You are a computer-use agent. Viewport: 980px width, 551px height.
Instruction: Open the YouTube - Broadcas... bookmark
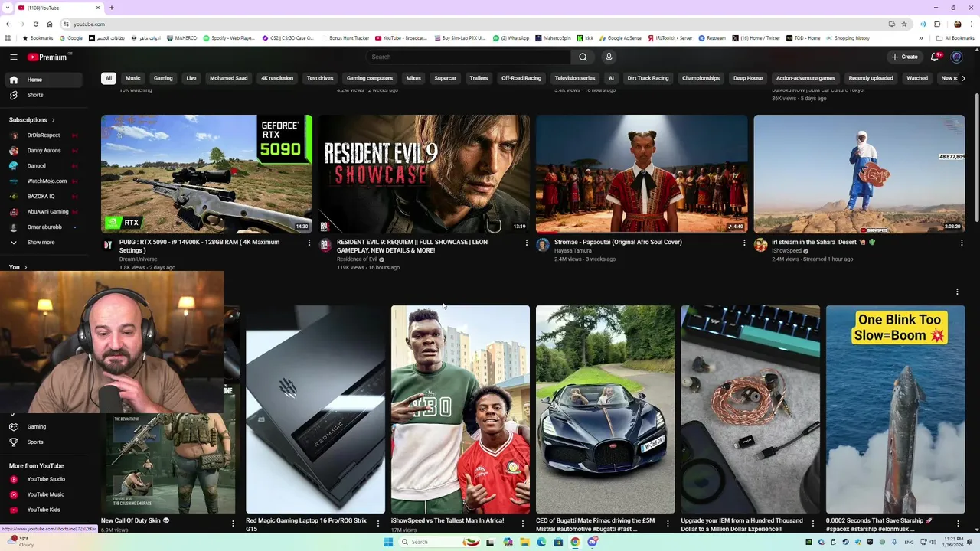[400, 38]
